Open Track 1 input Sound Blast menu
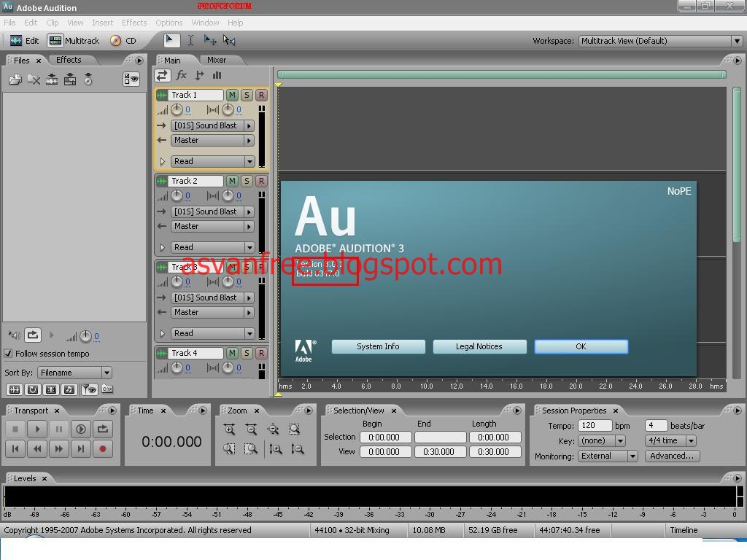Viewport: 747px width, 560px height. tap(212, 125)
